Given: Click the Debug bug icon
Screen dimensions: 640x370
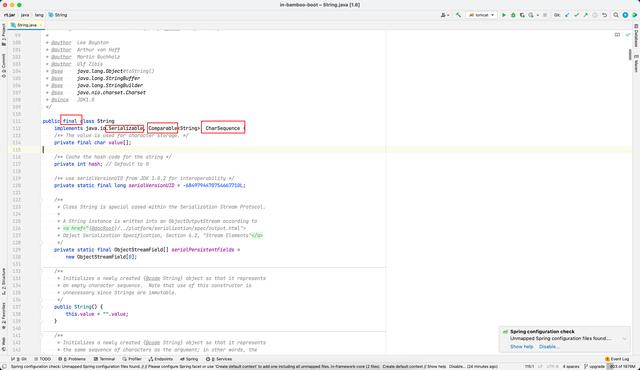Looking at the screenshot, I should pos(513,15).
